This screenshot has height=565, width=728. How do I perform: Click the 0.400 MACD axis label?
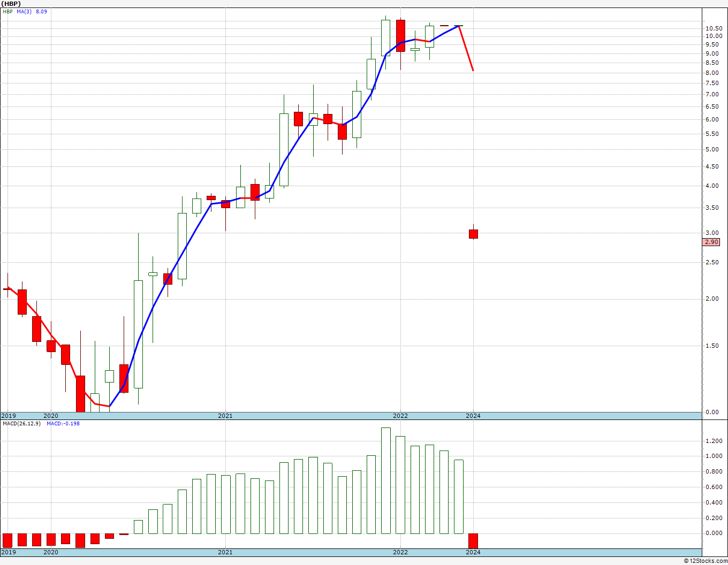(714, 503)
